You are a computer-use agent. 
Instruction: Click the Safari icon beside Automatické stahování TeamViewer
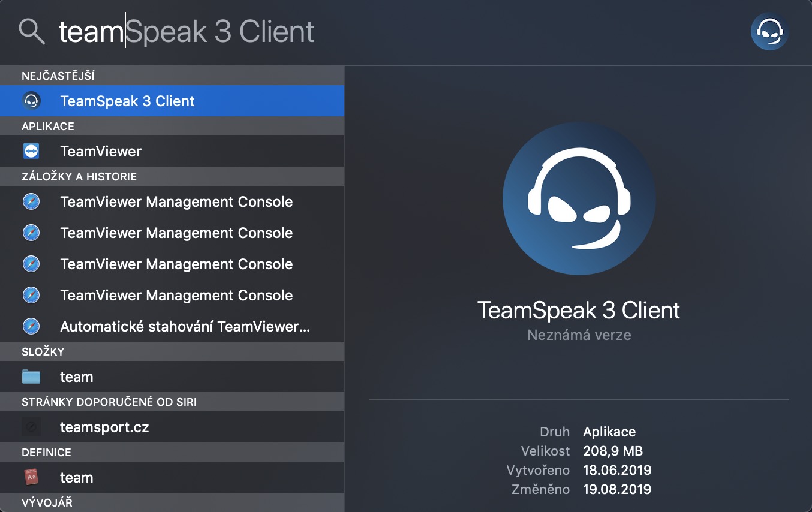31,326
